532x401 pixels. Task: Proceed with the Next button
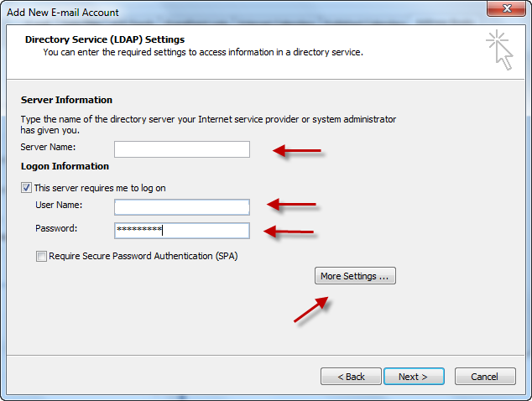pos(414,377)
